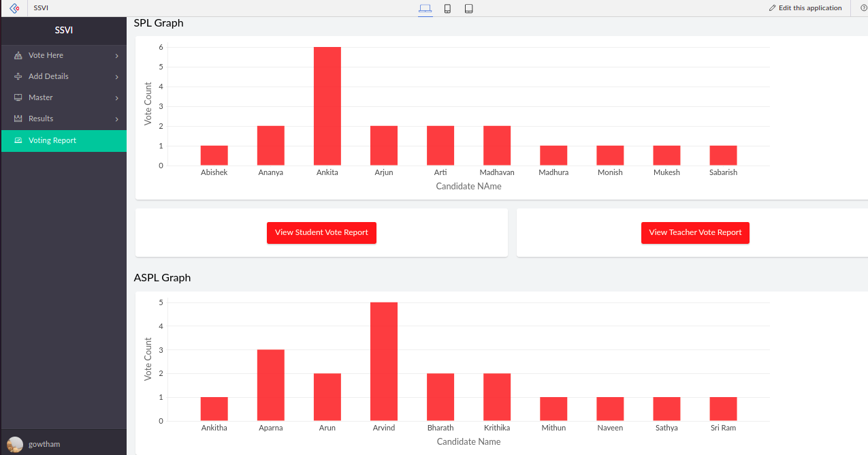
Task: Click the gowtham user avatar
Action: [14, 444]
